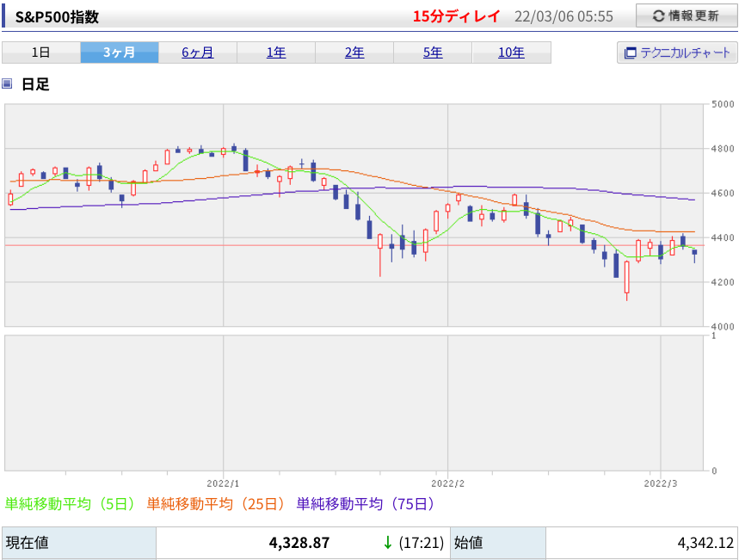The height and width of the screenshot is (560, 739).
Task: Click the 単純移動平均（75日）legend label
Action: click(366, 504)
